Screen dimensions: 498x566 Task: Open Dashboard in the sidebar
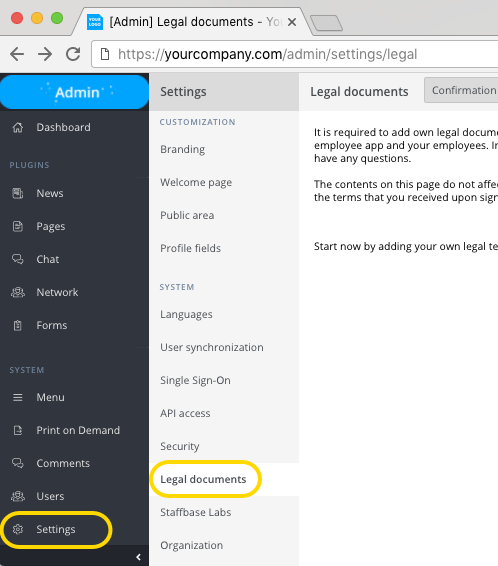click(x=74, y=127)
